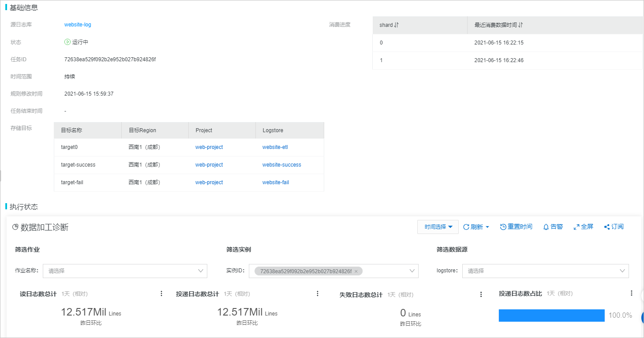This screenshot has width=644, height=338.
Task: Remove the 72638ea529f... instance ID tag
Action: (x=356, y=271)
